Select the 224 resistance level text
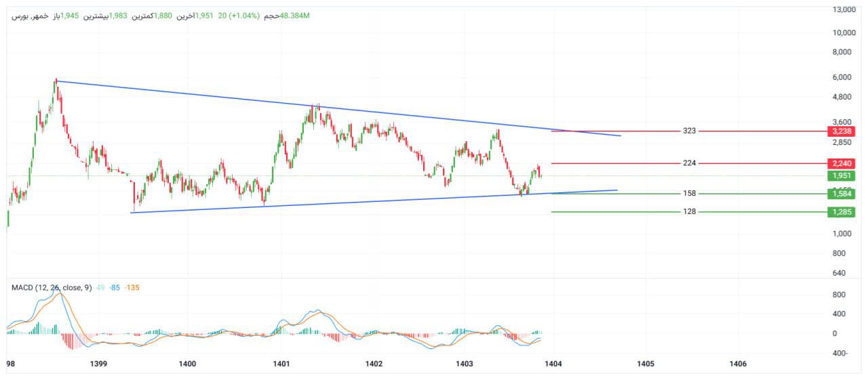Screen dimensions: 868x380 coord(690,163)
